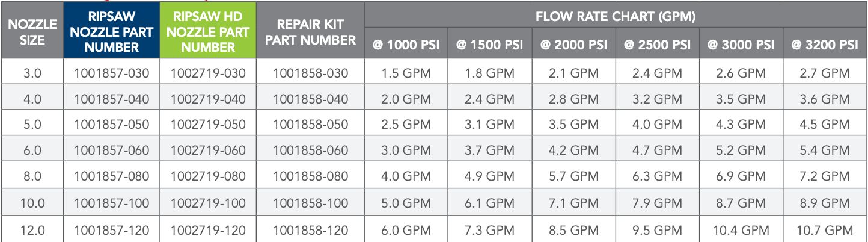Click HD part number 1002719-100
This screenshot has width=868, height=242.
point(208,204)
